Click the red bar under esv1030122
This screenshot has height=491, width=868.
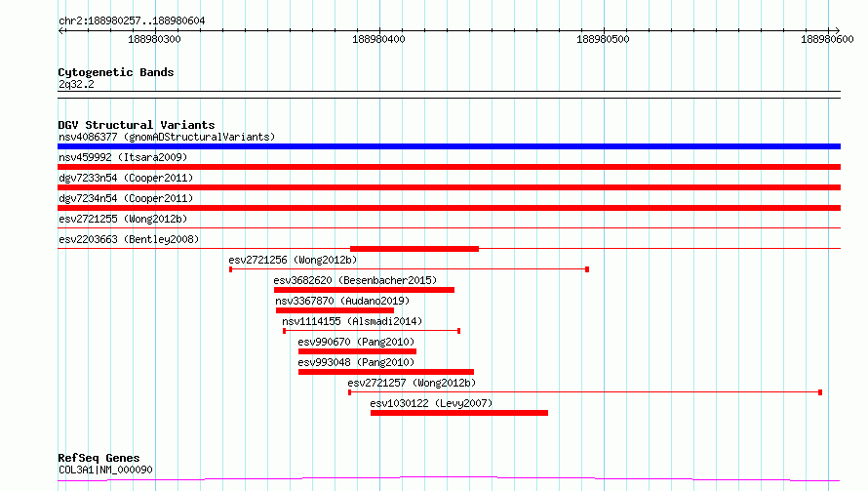(459, 413)
